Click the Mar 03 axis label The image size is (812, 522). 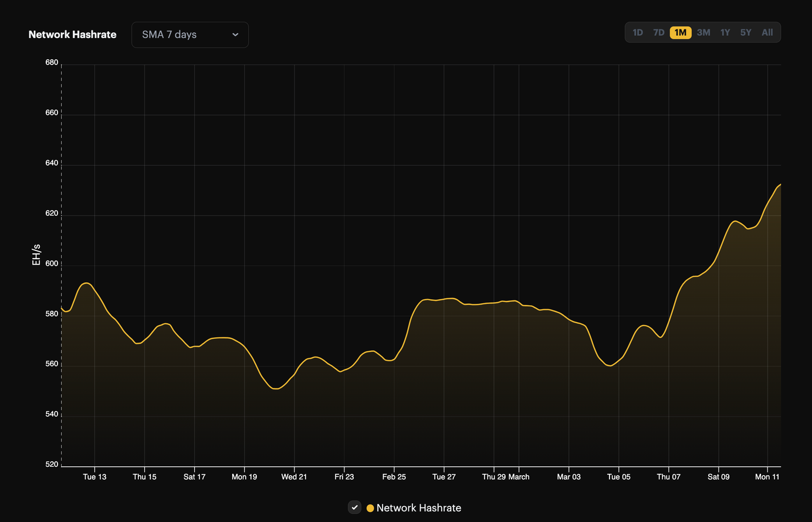[x=569, y=477]
